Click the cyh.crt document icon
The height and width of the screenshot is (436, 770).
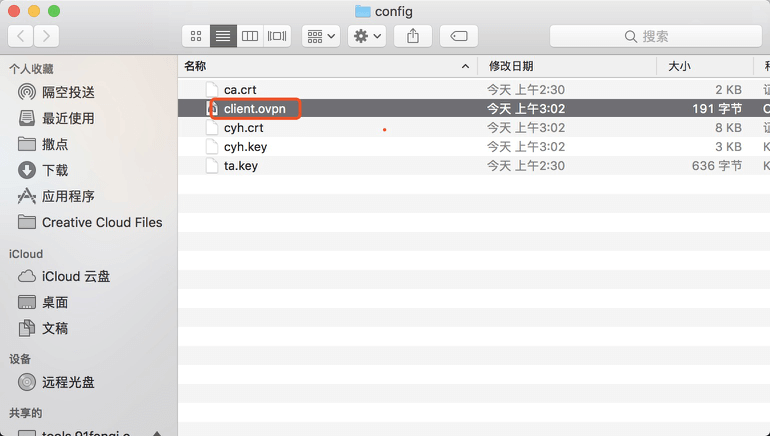(212, 128)
